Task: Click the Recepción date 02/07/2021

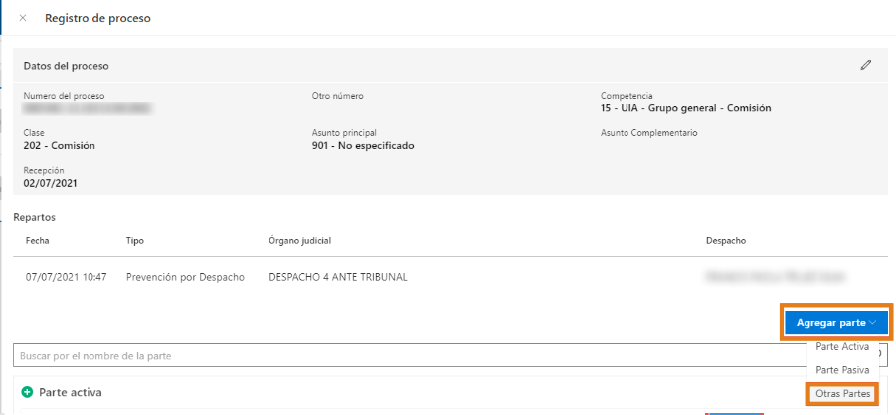Action: coord(51,183)
